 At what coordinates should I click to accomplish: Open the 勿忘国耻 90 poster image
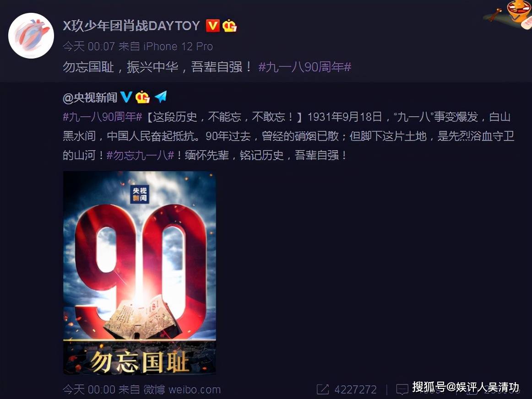140,273
